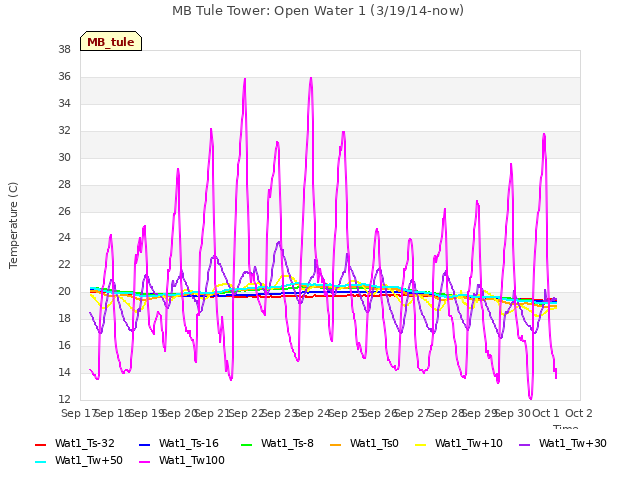The height and width of the screenshot is (480, 640).
Task: Select the Wat1_Tw+30 legend entry
Action: (562, 444)
